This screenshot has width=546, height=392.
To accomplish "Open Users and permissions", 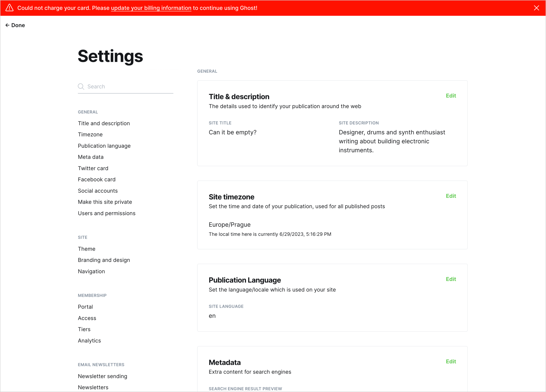I will (106, 213).
